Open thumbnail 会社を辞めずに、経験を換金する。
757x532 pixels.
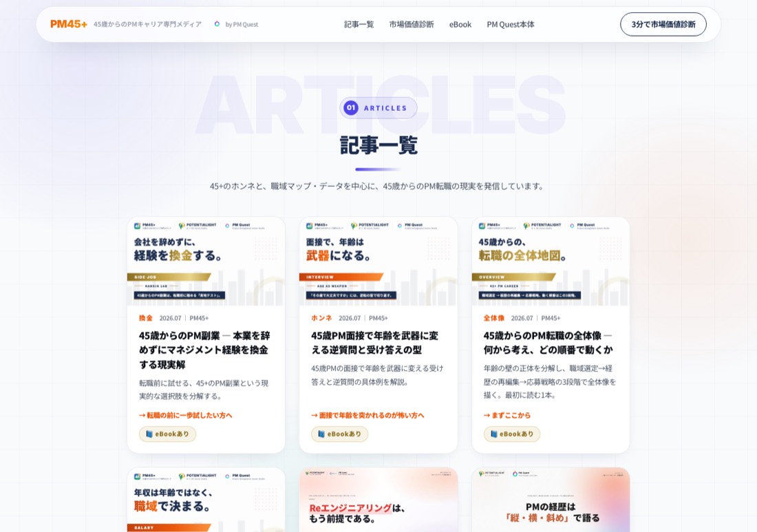coord(206,261)
